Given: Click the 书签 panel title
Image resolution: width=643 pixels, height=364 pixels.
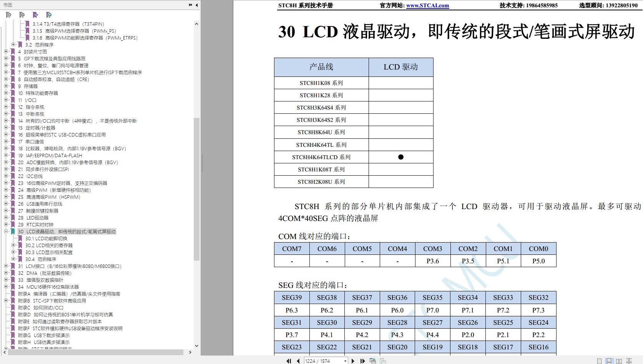Looking at the screenshot, I should pyautogui.click(x=8, y=5).
